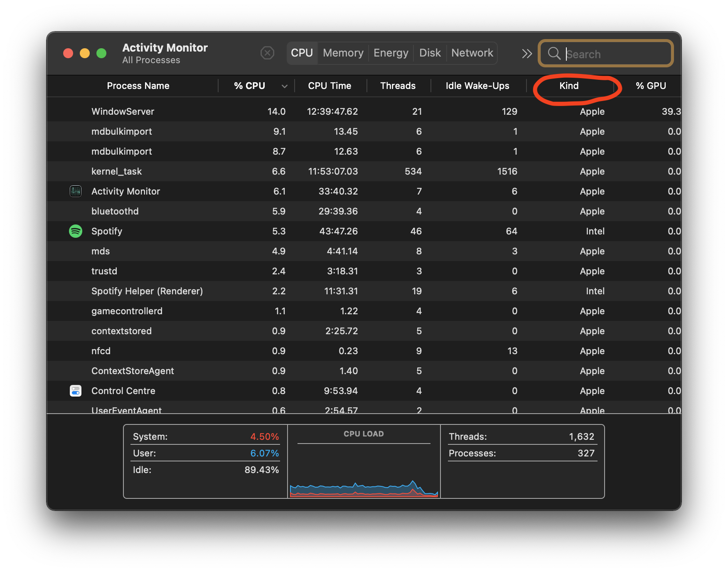The height and width of the screenshot is (572, 728).
Task: Select the kernel_task process row
Action: pyautogui.click(x=364, y=171)
